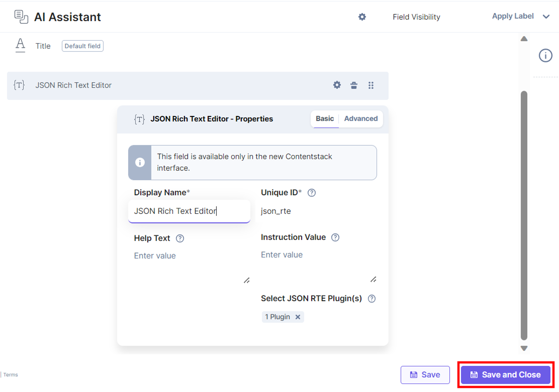Show Help Text tooltip question icon

(x=180, y=239)
